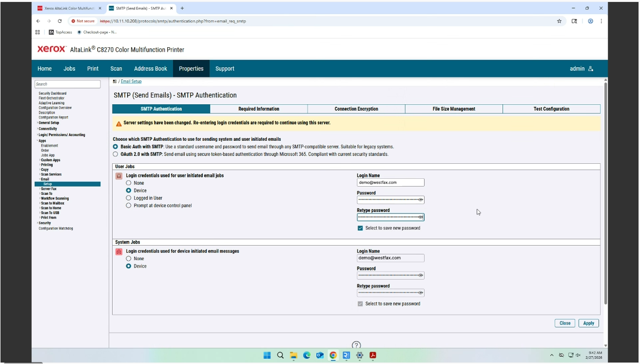Image resolution: width=640 pixels, height=364 pixels.
Task: Click the gear icon beside System Jobs credentials
Action: point(118,251)
